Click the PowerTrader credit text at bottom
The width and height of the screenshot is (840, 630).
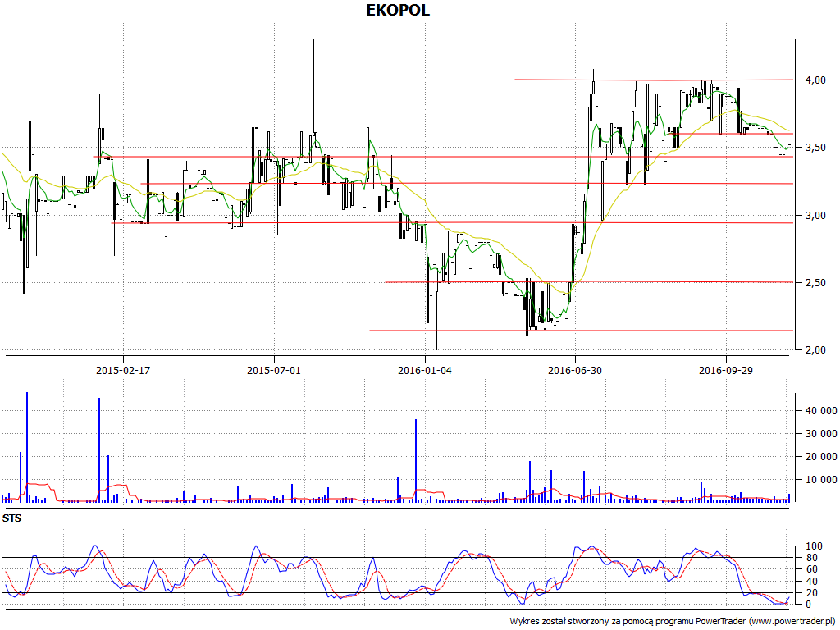673,622
